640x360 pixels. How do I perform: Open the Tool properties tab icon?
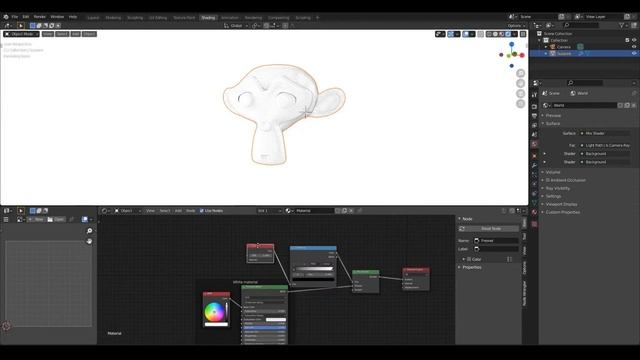click(x=534, y=95)
